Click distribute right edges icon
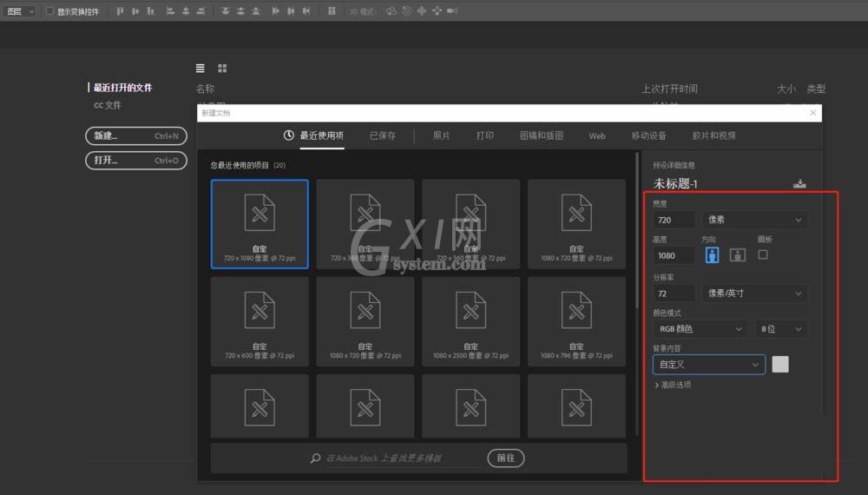Image resolution: width=868 pixels, height=495 pixels. [306, 11]
